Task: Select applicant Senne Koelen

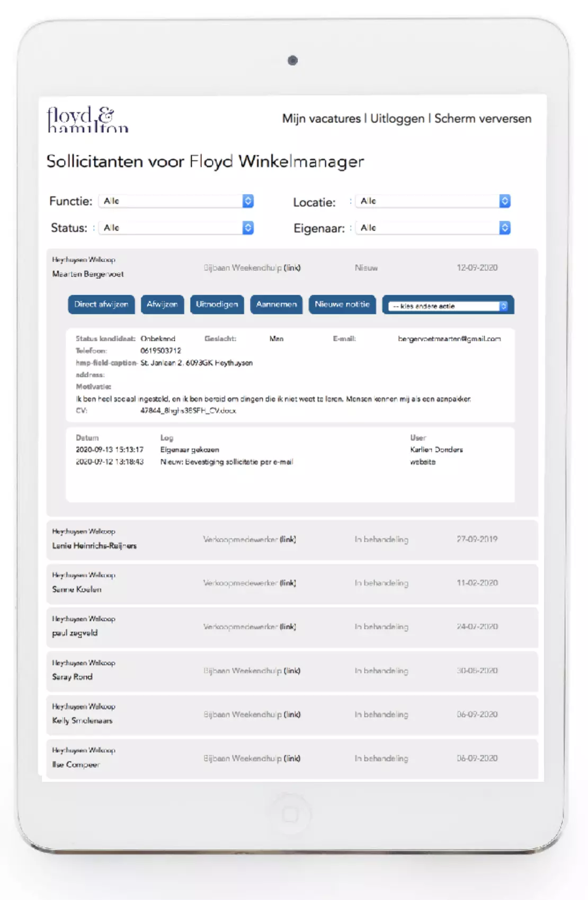Action: (x=77, y=589)
